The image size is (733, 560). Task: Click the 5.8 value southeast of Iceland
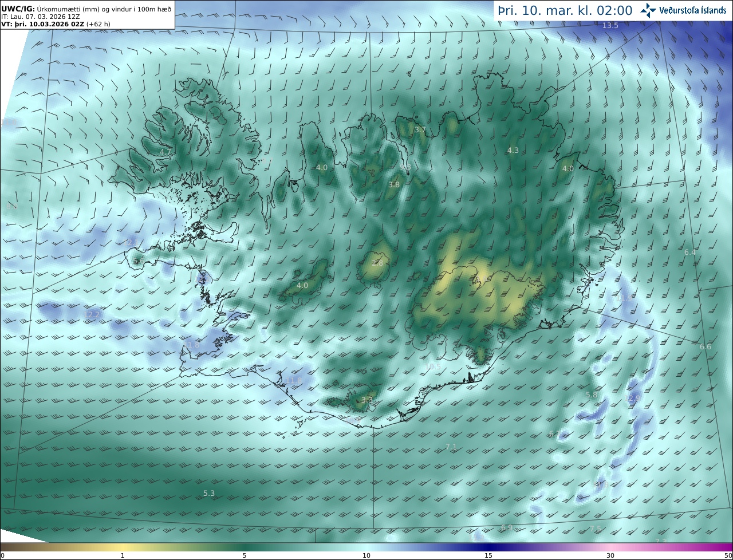[592, 395]
